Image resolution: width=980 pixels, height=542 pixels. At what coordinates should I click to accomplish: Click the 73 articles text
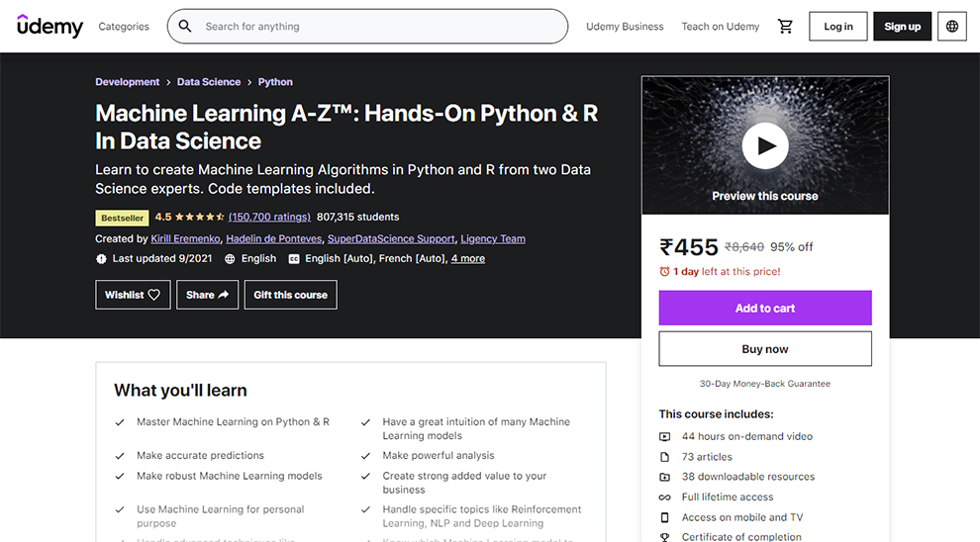[x=707, y=457]
